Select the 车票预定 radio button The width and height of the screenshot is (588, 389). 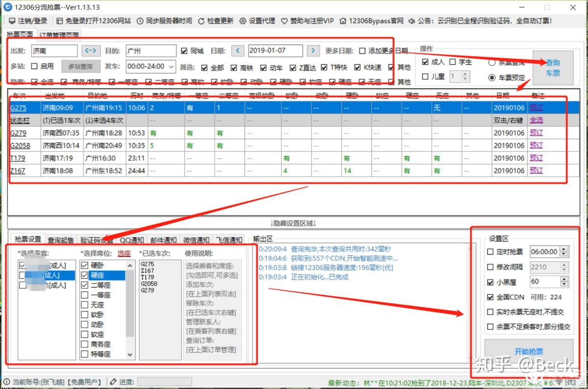[x=491, y=77]
